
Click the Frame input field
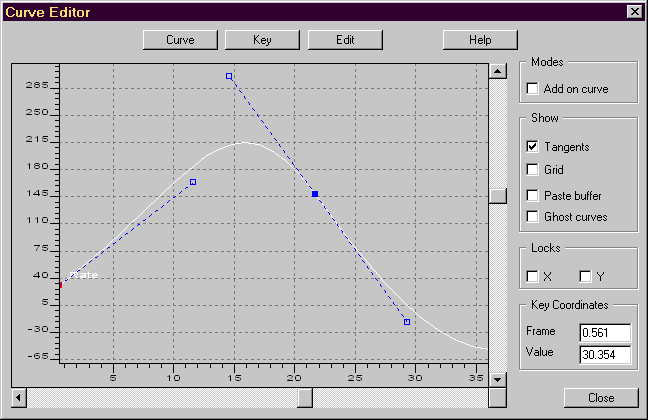click(x=605, y=333)
